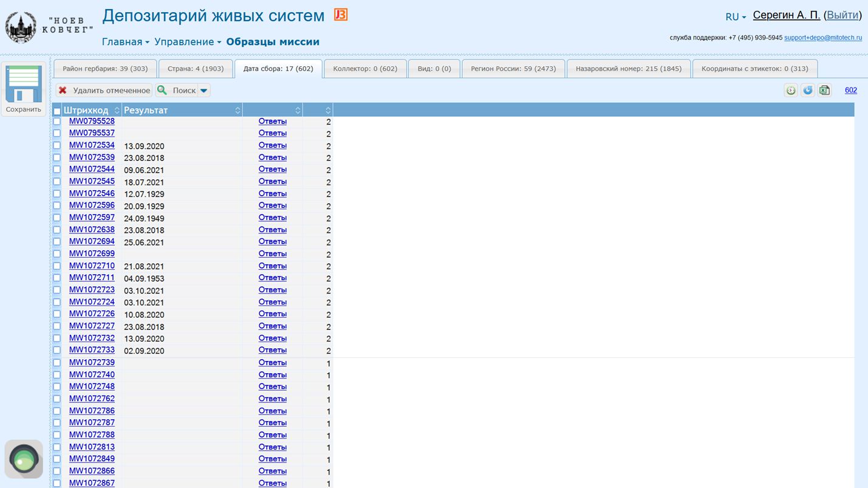Click the orange J3 badge icon
This screenshot has height=488, width=868.
pyautogui.click(x=341, y=15)
